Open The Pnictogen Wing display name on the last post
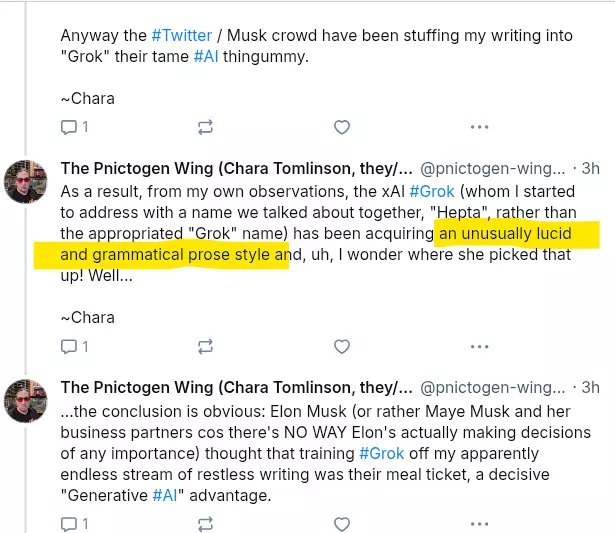The width and height of the screenshot is (615, 533). [x=236, y=387]
